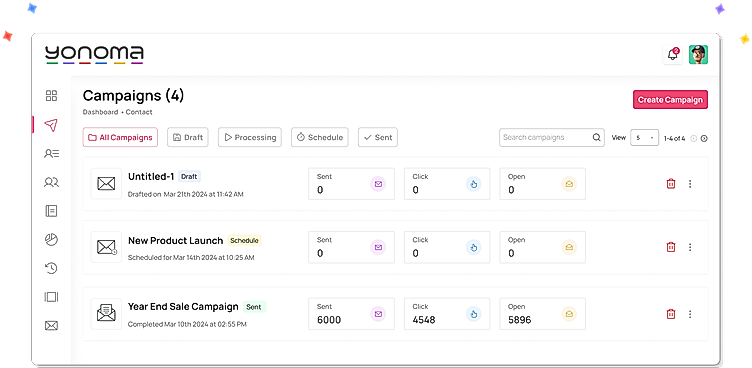Go to next page arrow in pagination
Screen dimensions: 752x368
click(704, 138)
